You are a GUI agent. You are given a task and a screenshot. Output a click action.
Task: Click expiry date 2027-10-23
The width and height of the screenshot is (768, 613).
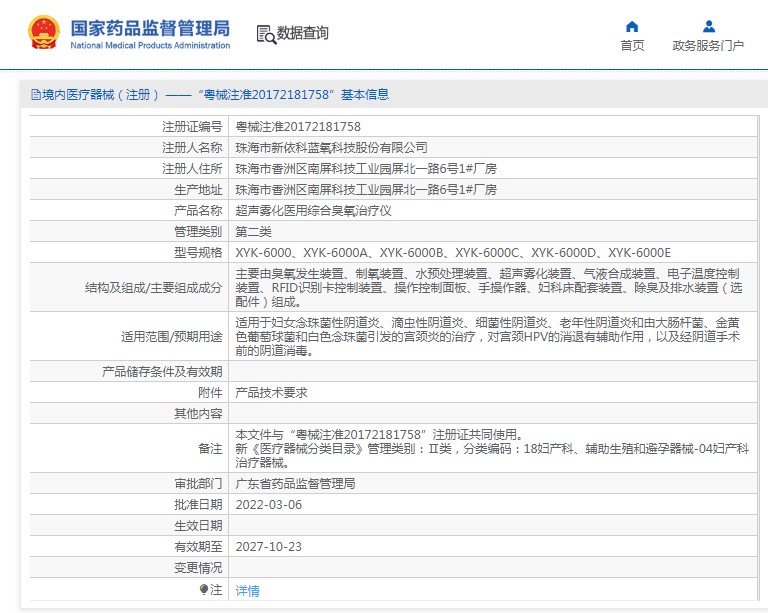(268, 547)
